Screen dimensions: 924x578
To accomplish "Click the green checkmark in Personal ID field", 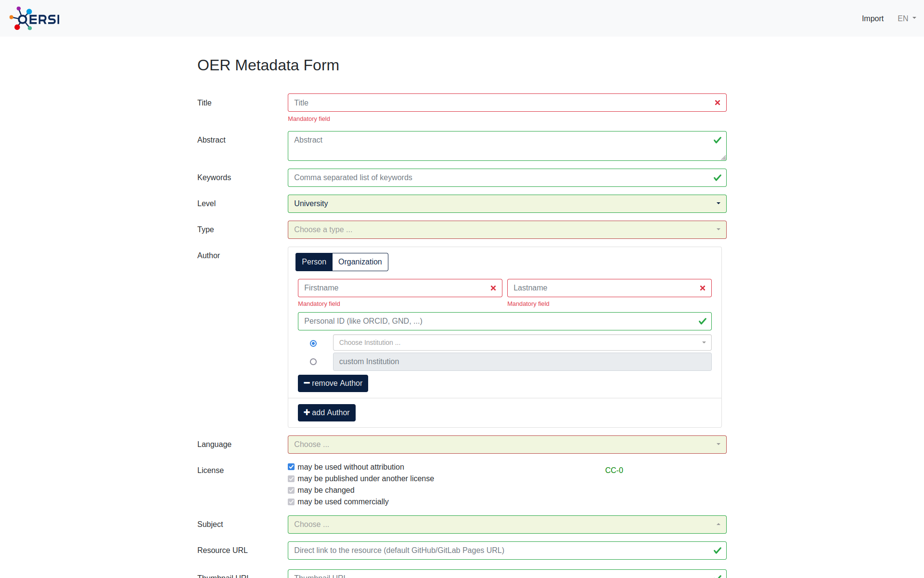I will point(702,321).
